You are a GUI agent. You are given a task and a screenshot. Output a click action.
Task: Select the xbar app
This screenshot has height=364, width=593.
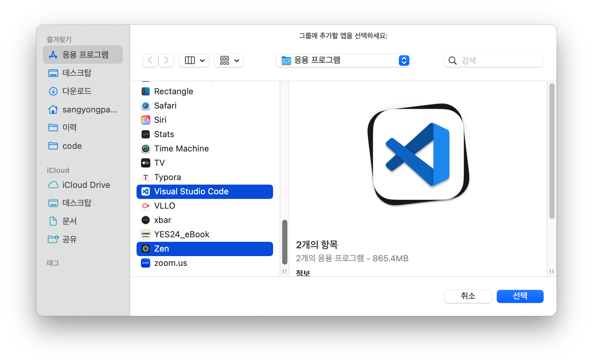[x=162, y=220]
